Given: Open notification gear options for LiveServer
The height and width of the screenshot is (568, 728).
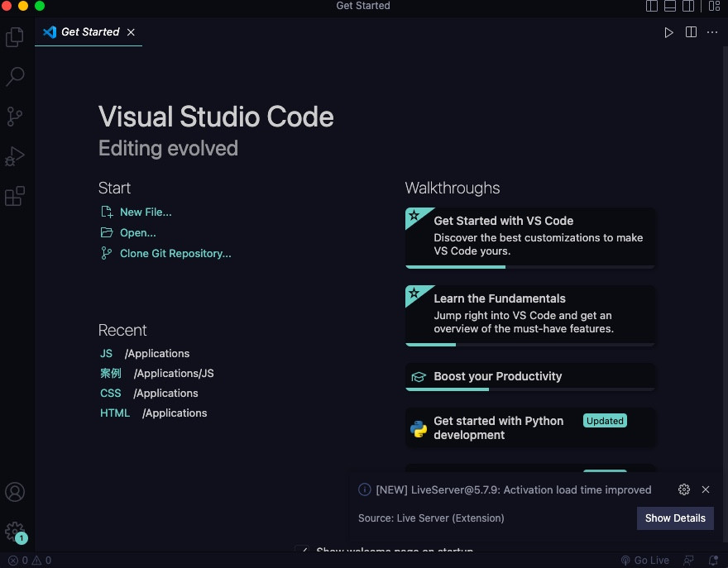Looking at the screenshot, I should click(x=683, y=489).
